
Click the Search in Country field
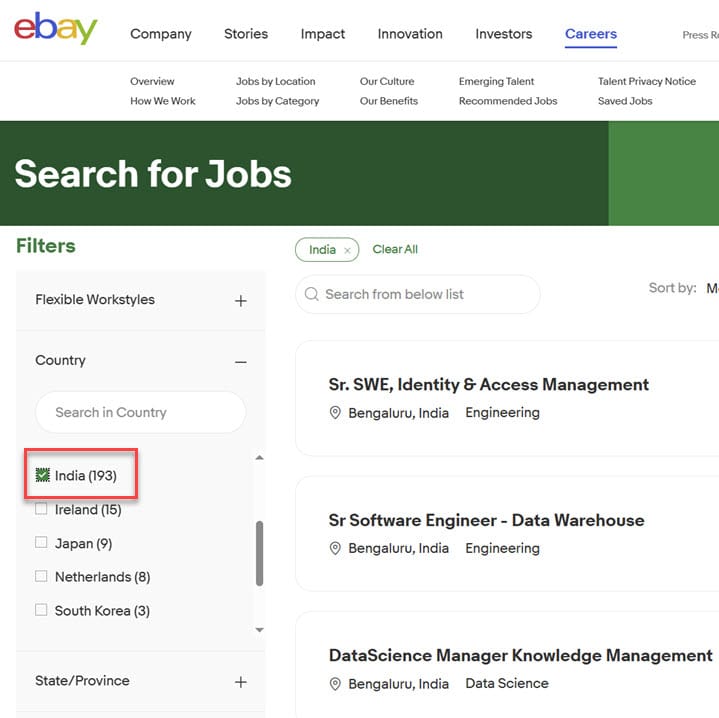140,412
